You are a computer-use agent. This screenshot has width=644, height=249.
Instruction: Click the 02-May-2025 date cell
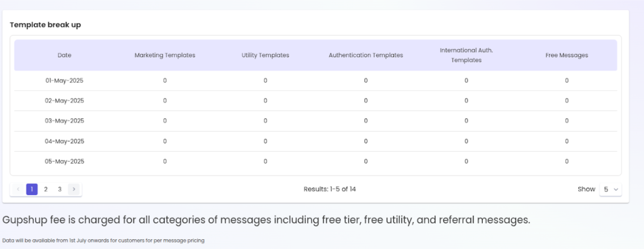64,101
